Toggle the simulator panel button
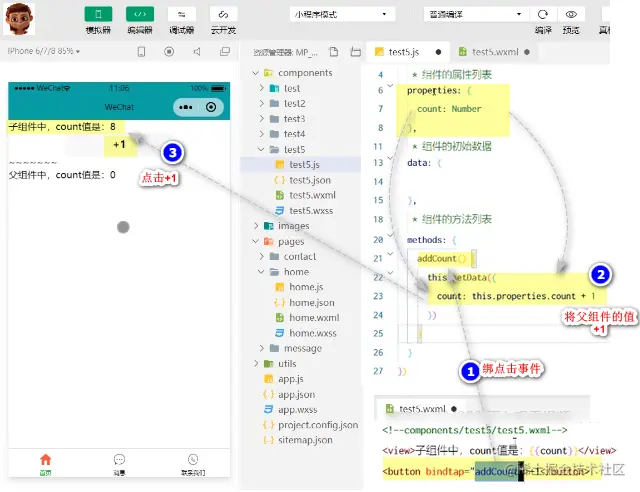640x492 pixels. point(98,14)
